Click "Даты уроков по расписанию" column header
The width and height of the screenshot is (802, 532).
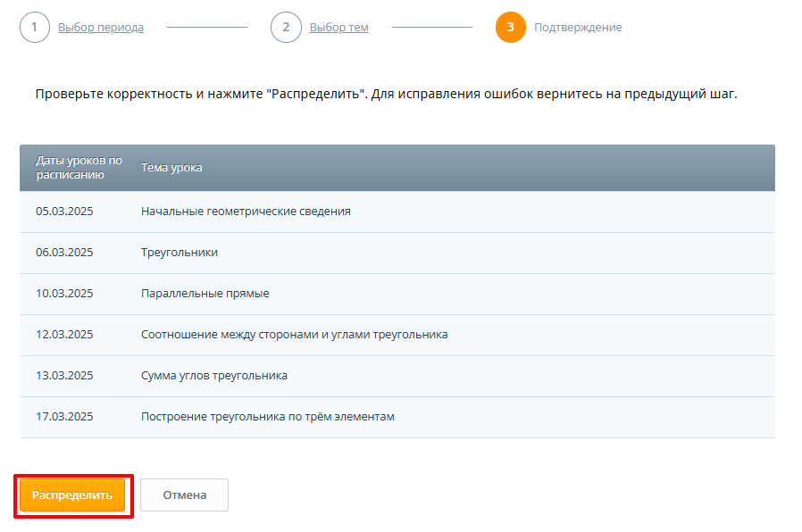coord(79,168)
